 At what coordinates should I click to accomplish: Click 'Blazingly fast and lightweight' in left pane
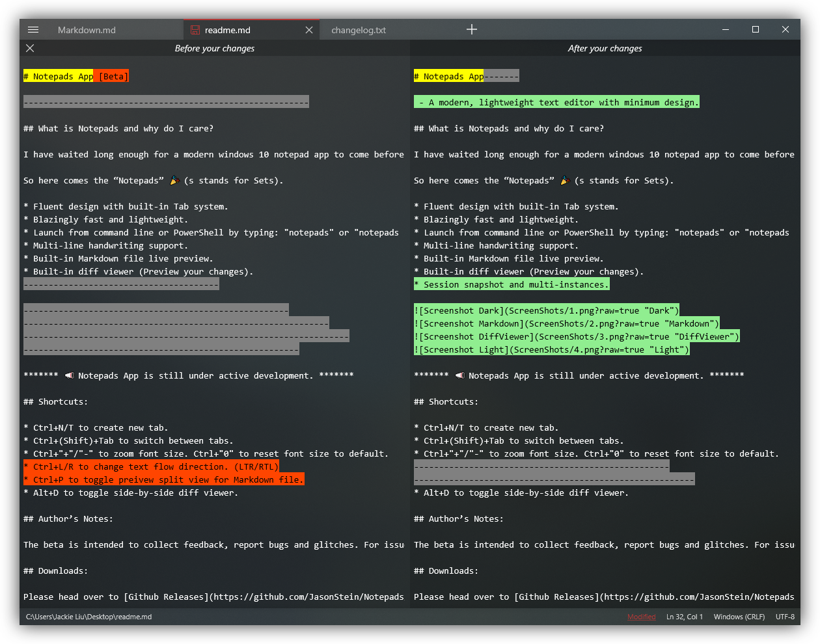click(105, 219)
